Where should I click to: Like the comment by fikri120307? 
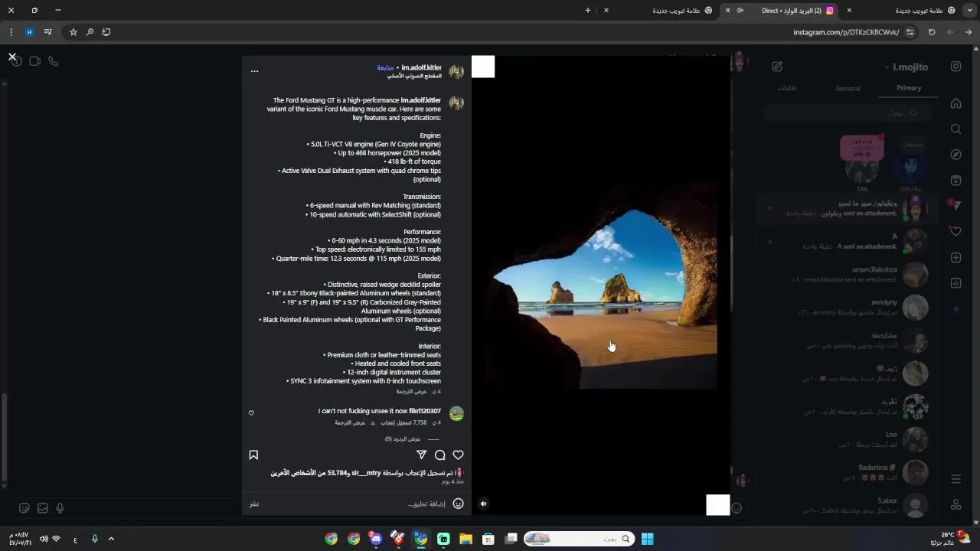click(251, 413)
